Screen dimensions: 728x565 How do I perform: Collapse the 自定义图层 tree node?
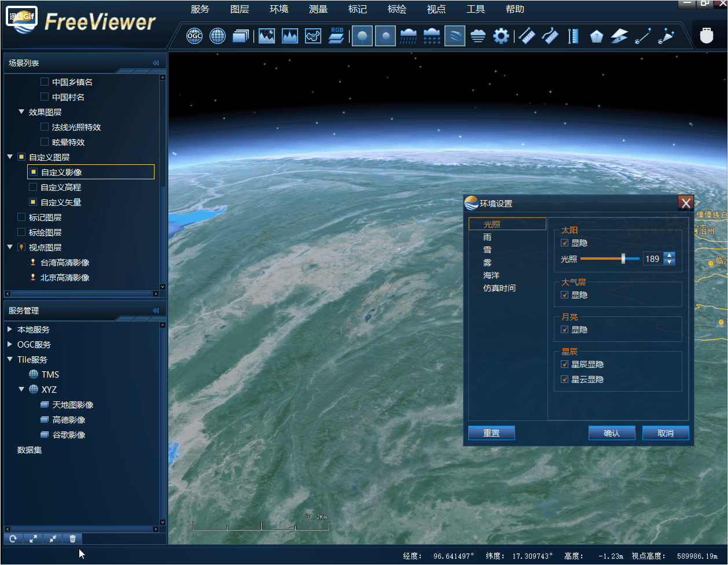10,157
